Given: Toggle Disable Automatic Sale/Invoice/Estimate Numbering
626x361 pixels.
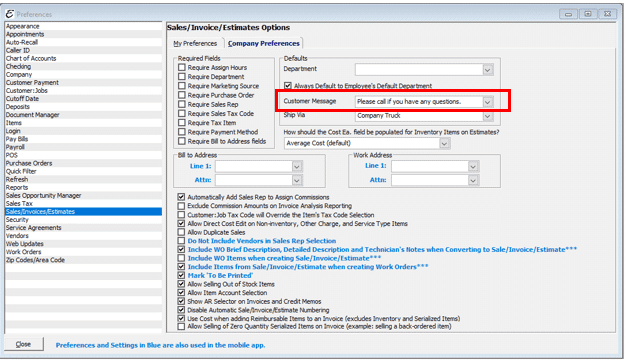Looking at the screenshot, I should [x=181, y=310].
